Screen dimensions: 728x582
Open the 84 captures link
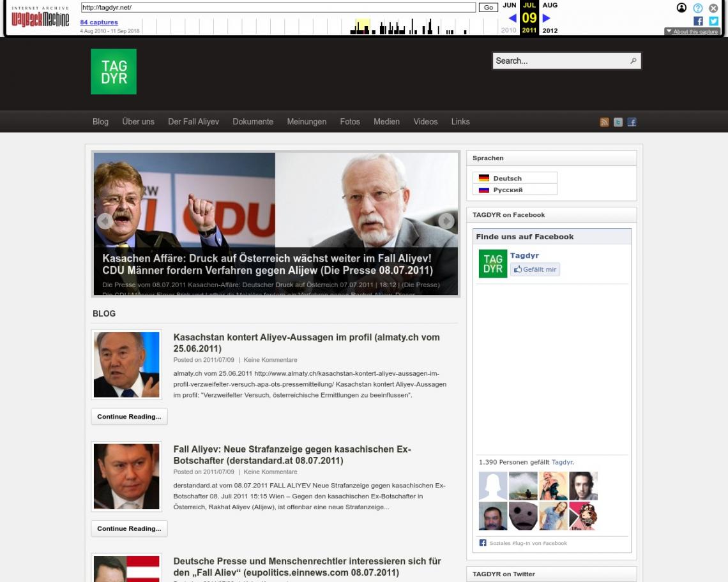[99, 22]
